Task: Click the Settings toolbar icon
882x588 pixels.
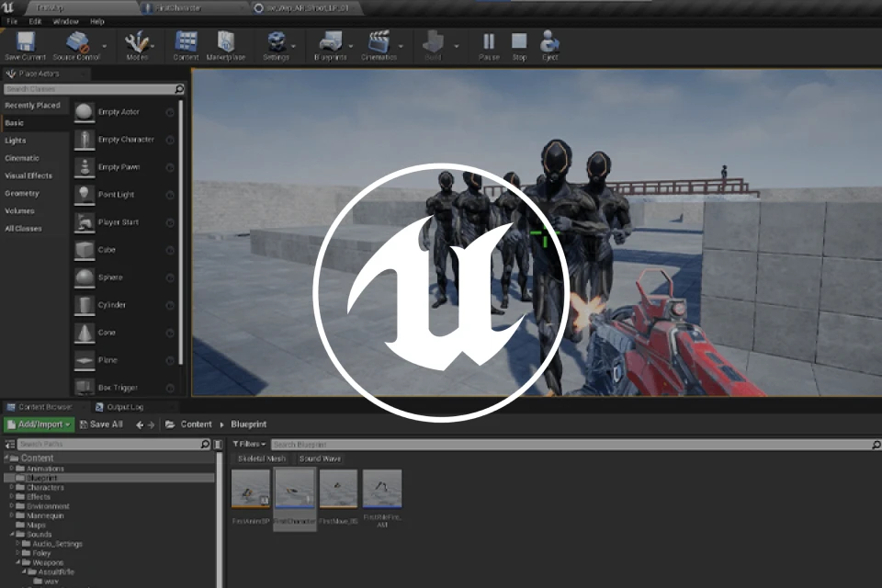Action: pyautogui.click(x=276, y=42)
